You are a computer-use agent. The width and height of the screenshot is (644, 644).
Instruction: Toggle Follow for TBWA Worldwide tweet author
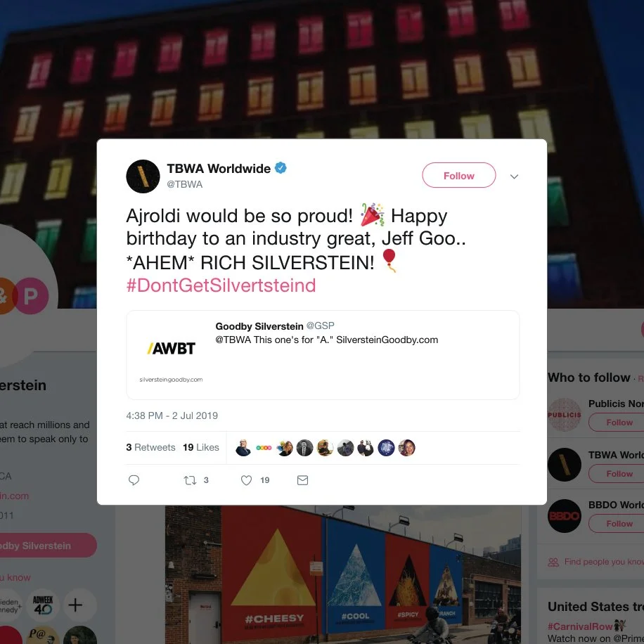click(x=459, y=175)
